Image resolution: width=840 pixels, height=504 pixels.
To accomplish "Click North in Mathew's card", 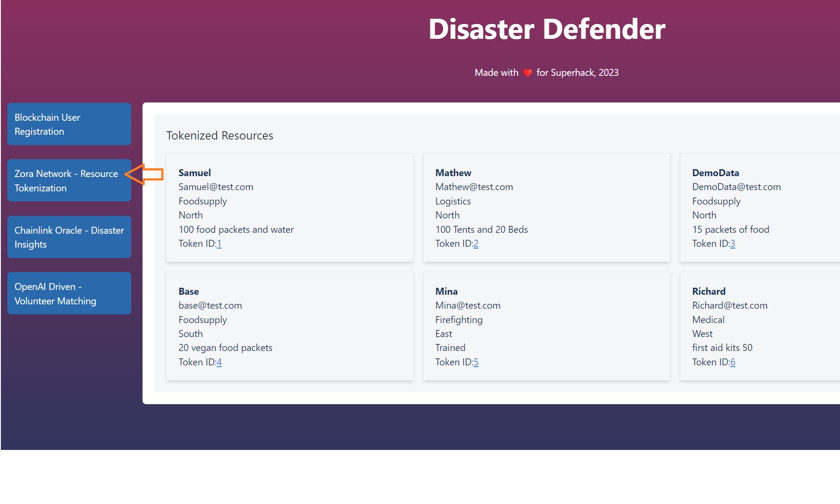I will 447,215.
